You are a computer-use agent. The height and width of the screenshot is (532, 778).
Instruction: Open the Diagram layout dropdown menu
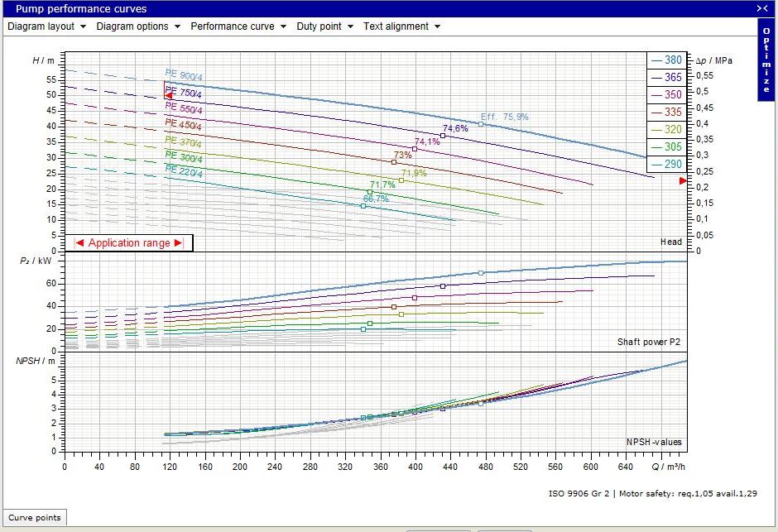pos(46,26)
